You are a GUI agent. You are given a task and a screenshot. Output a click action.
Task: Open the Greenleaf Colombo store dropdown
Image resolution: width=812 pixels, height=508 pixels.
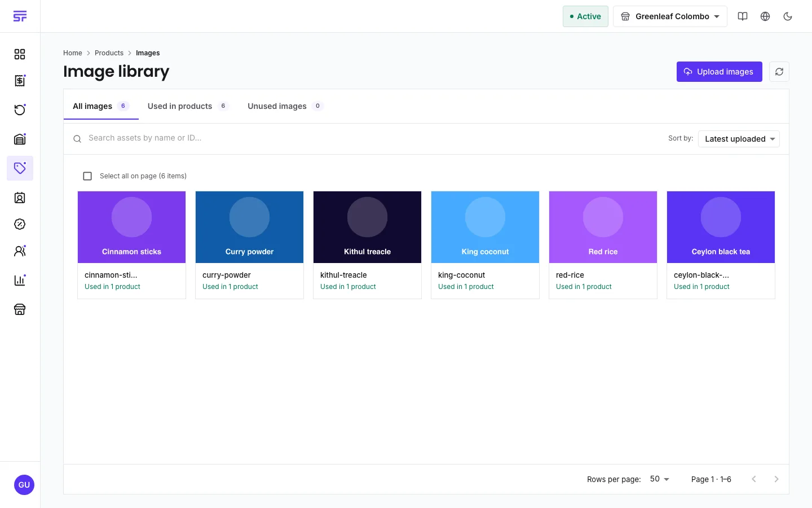point(670,16)
